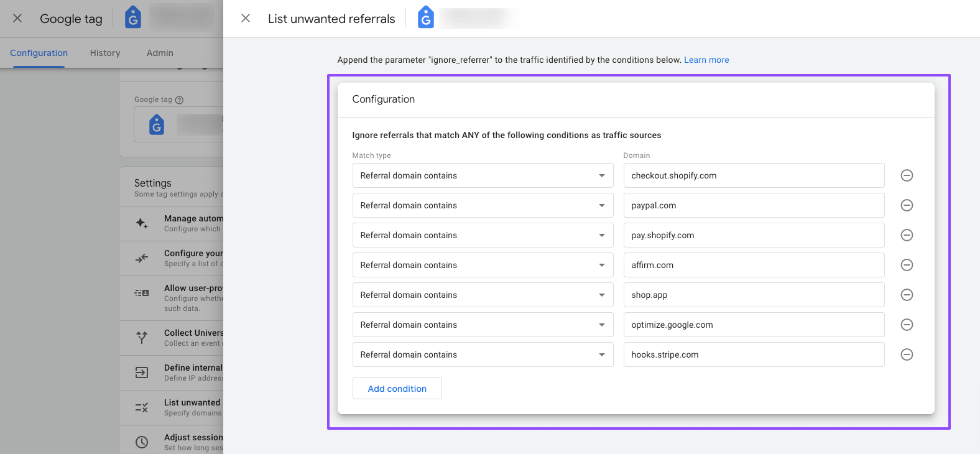Edit the shop.app domain field
This screenshot has width=980, height=454.
click(754, 295)
